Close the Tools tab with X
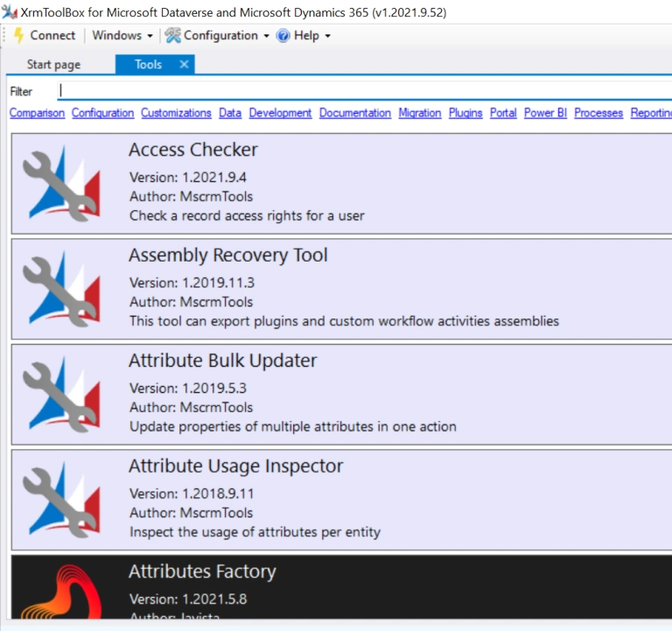672x631 pixels. pos(184,64)
